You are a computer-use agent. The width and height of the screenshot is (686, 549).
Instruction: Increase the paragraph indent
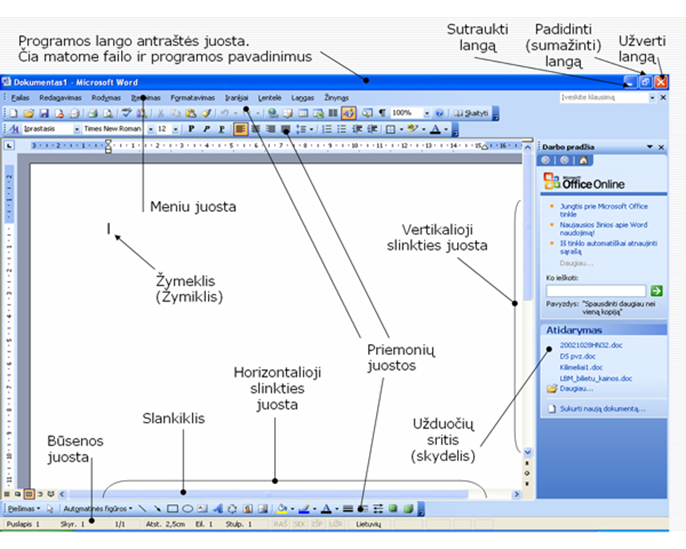(x=372, y=129)
